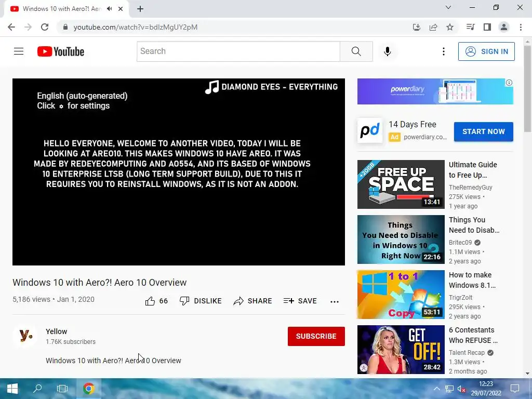Open YouTube settings three-dot menu
Viewport: 532px width, 399px height.
pos(444,51)
